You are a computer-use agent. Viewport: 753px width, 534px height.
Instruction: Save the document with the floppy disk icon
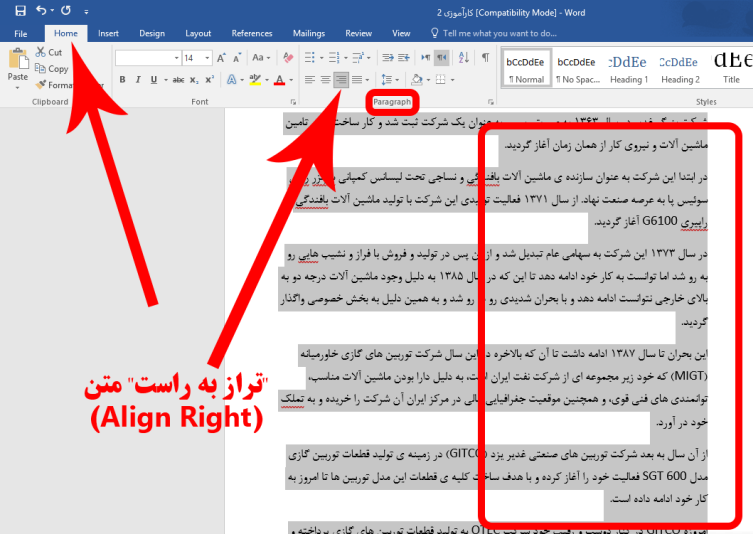tap(14, 11)
